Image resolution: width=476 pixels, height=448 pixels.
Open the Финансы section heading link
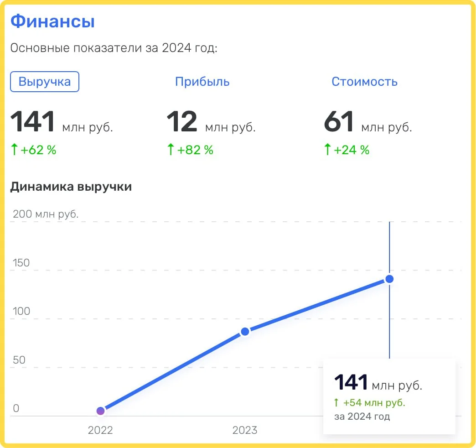(x=52, y=21)
